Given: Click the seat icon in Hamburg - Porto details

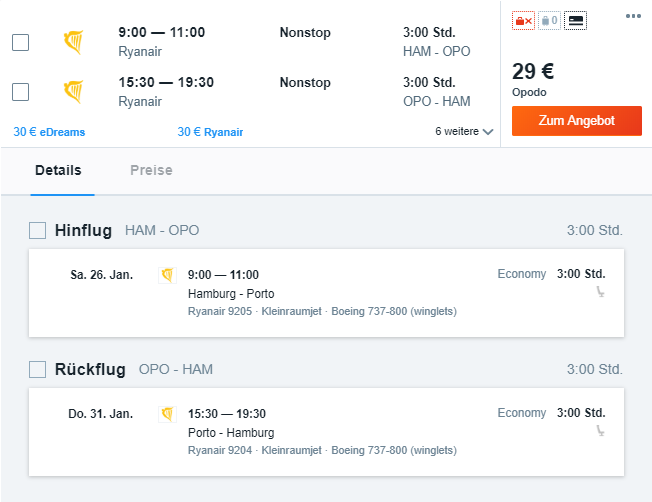Looking at the screenshot, I should [600, 292].
